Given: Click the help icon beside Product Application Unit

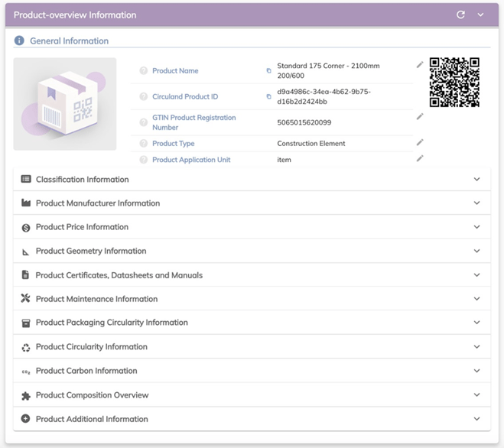Looking at the screenshot, I should pos(143,160).
